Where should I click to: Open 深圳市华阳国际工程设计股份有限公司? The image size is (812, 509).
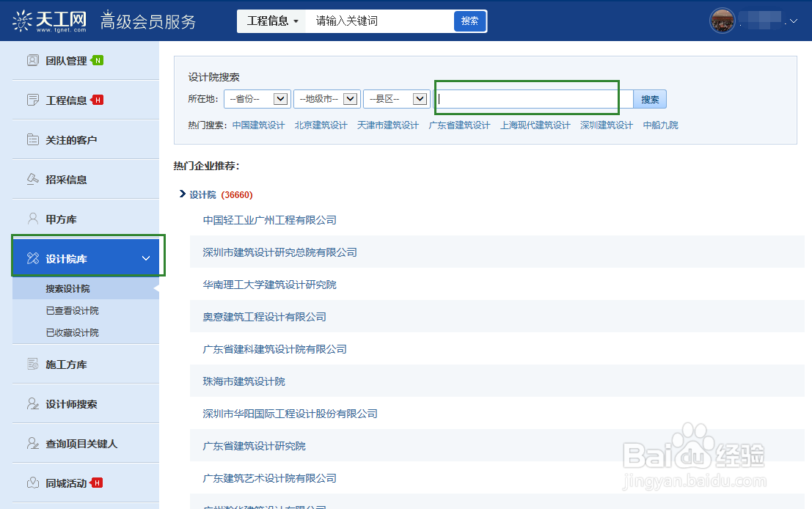[x=290, y=414]
